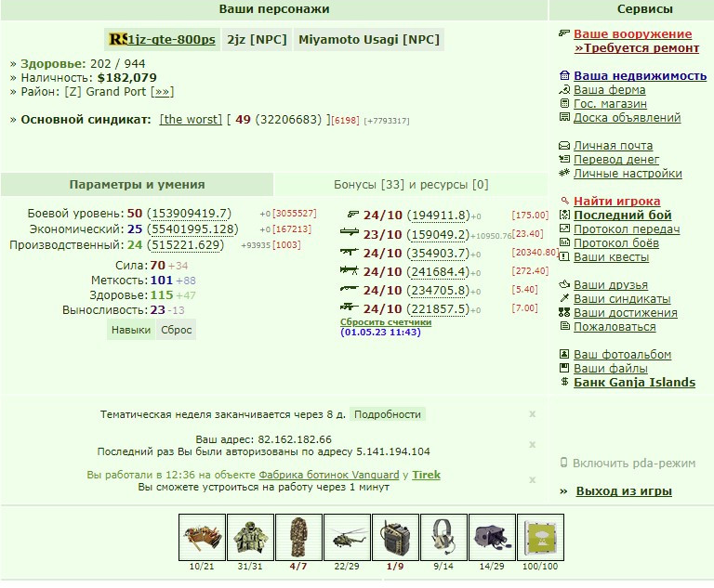
Task: Click the photo icon beside Ваш фотоальбом
Action: (564, 354)
